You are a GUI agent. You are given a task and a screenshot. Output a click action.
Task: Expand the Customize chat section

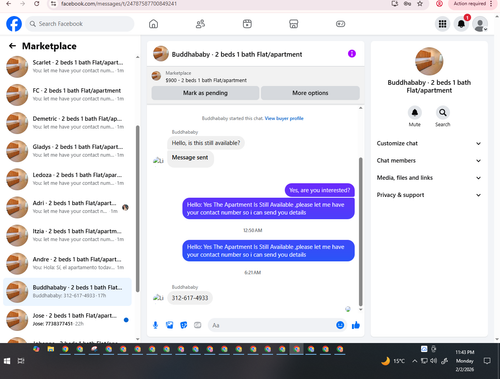click(x=429, y=143)
